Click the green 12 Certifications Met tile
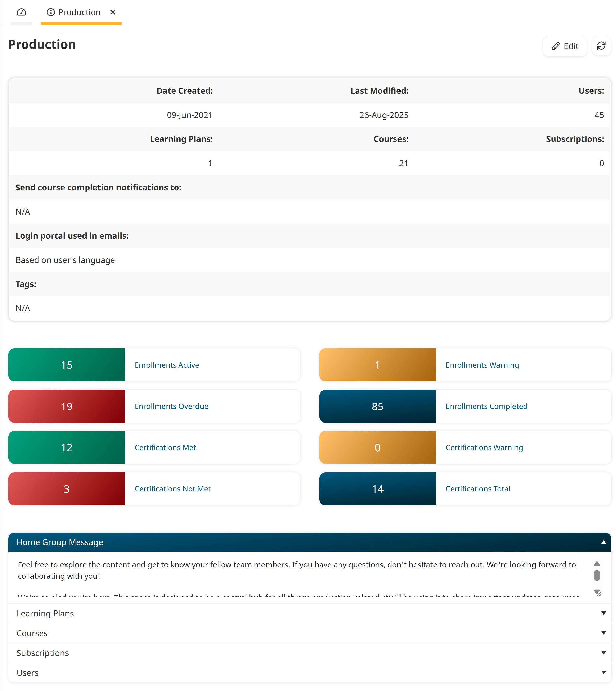Viewport: 616px width, 691px height. (67, 447)
